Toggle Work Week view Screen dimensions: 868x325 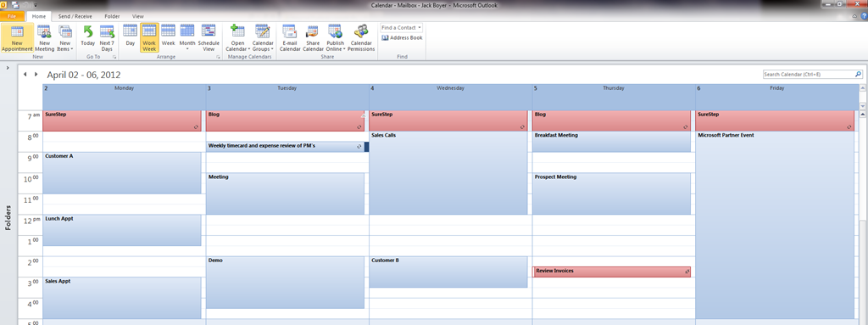[149, 38]
